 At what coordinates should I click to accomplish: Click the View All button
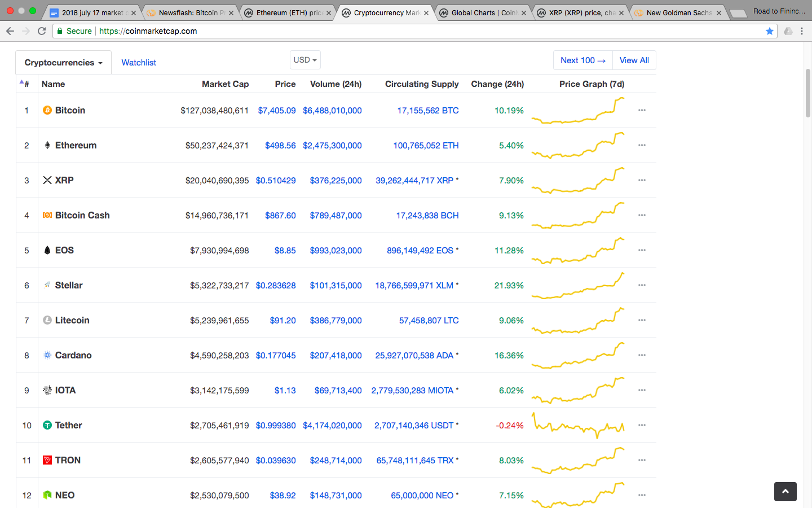pyautogui.click(x=634, y=60)
